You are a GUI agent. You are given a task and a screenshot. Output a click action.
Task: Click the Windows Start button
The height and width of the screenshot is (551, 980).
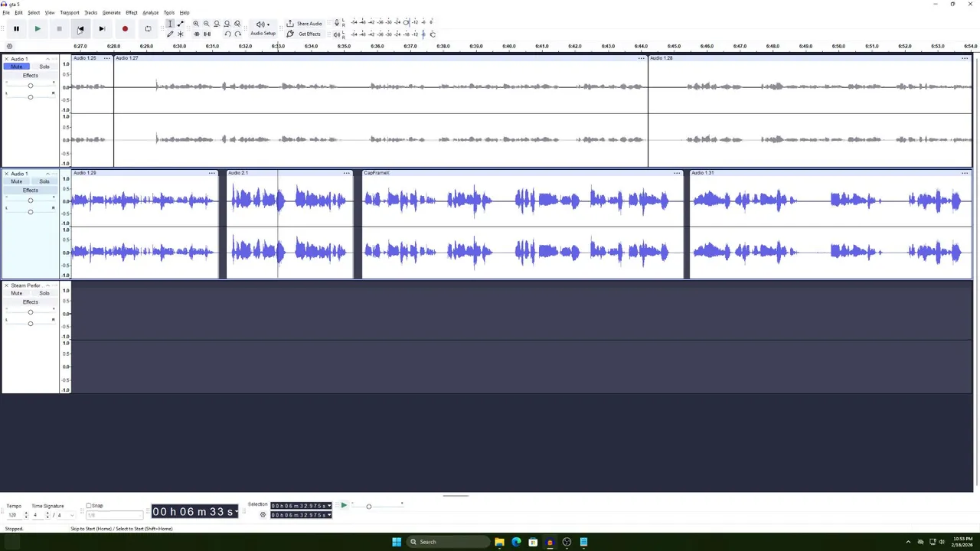(397, 542)
